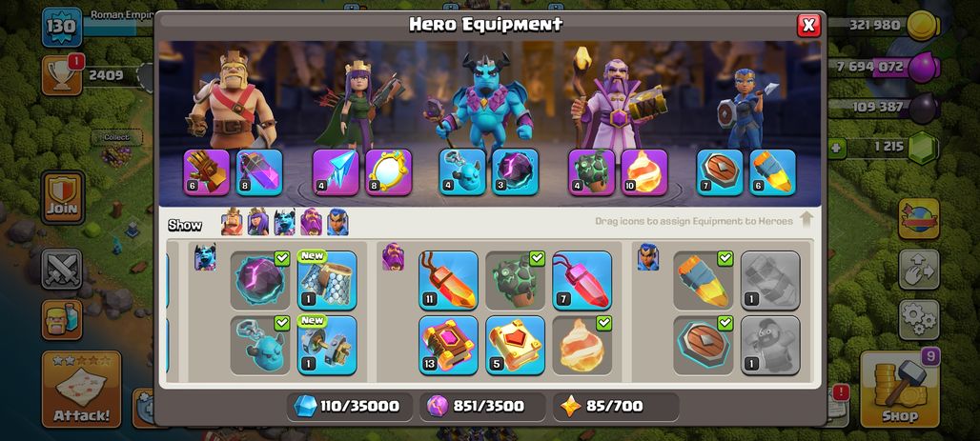Open game settings gears
Viewport: 980px width, 441px height.
[919, 320]
